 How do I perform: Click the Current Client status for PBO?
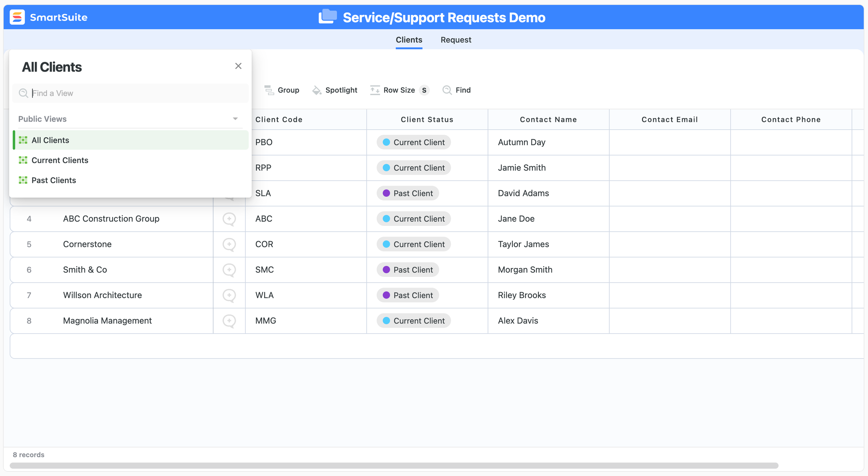pyautogui.click(x=414, y=142)
